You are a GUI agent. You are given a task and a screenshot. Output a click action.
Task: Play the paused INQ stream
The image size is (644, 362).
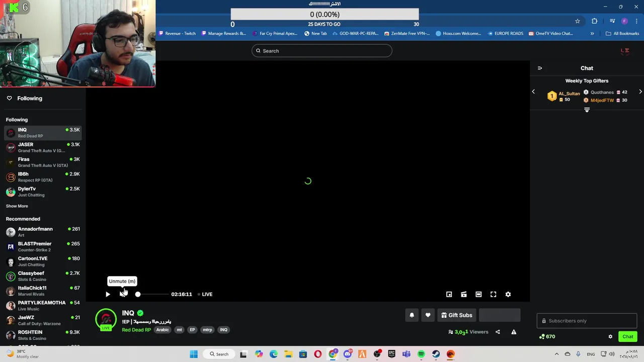108,294
